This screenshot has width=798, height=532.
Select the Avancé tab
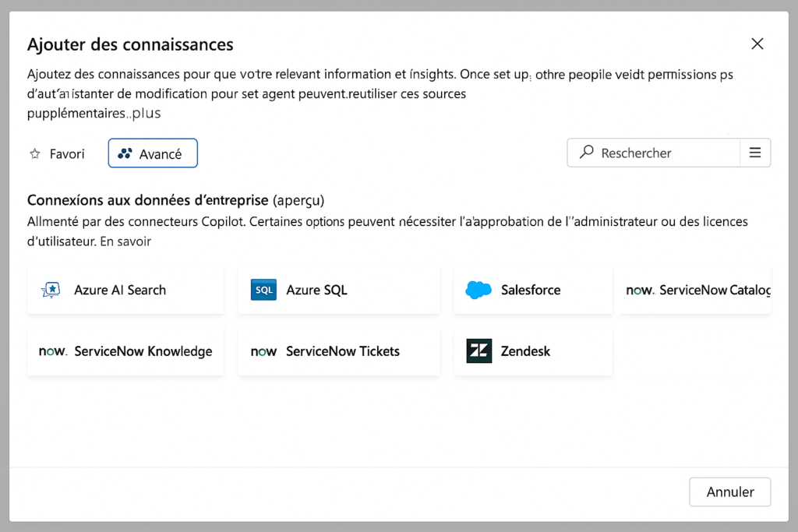(153, 153)
